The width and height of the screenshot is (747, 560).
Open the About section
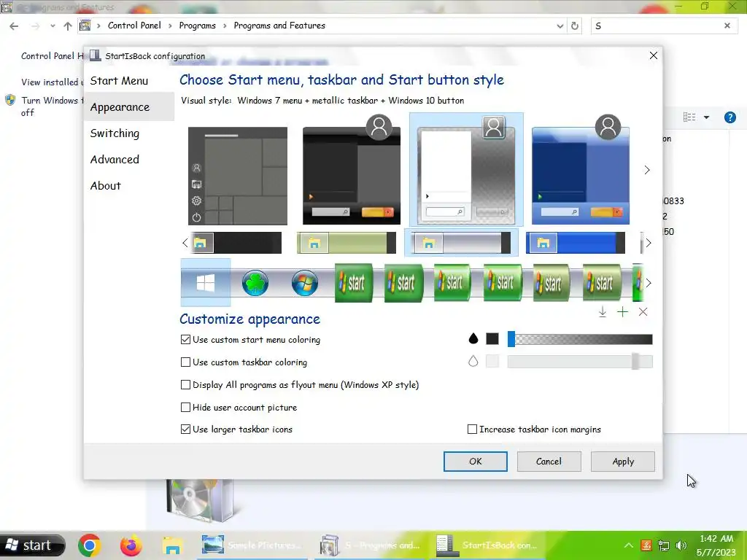point(106,186)
